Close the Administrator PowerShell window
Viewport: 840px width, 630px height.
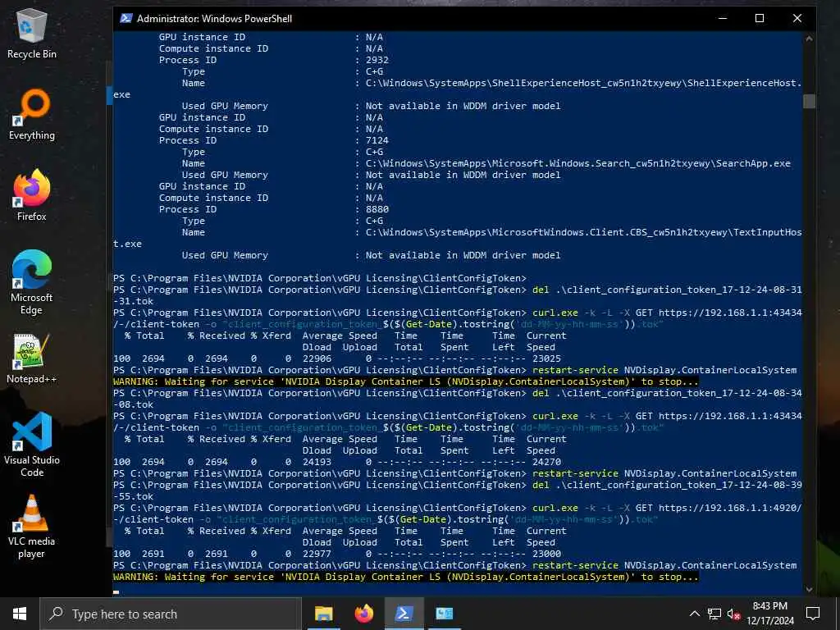pos(797,18)
